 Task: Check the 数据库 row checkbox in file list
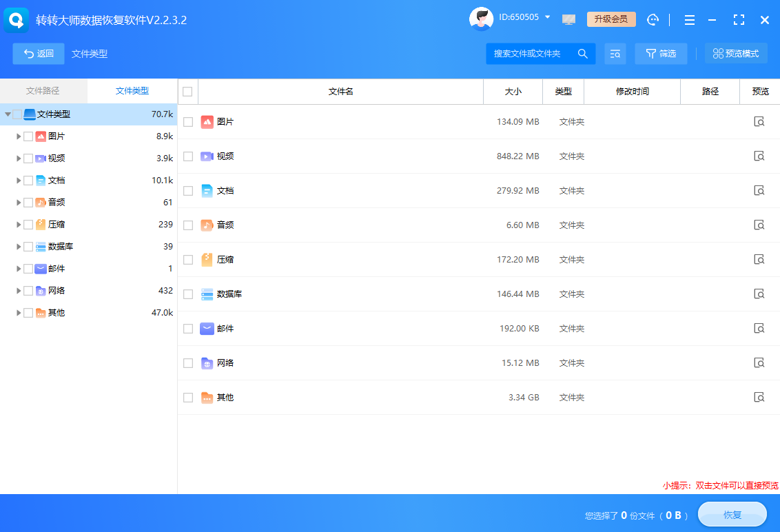188,294
